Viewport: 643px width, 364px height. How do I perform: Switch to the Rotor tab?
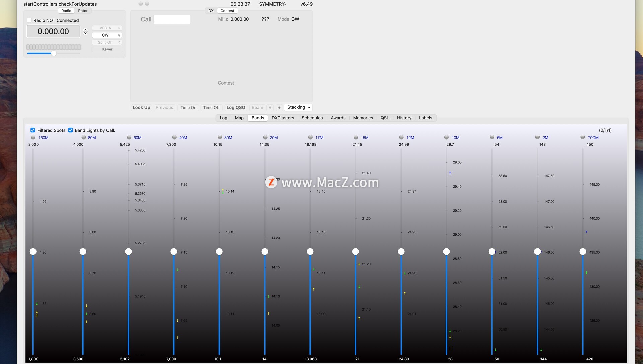(83, 11)
